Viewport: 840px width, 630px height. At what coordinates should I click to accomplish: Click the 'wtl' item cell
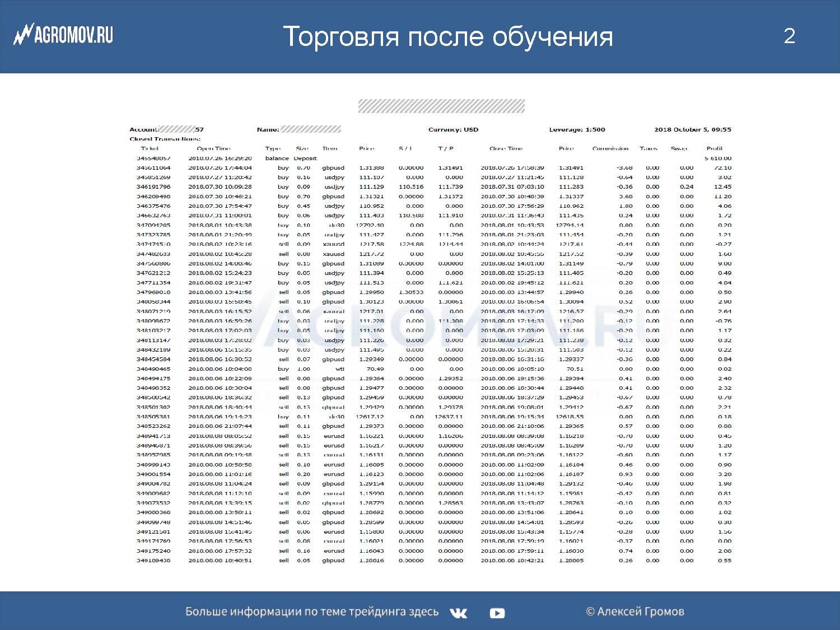(x=340, y=369)
